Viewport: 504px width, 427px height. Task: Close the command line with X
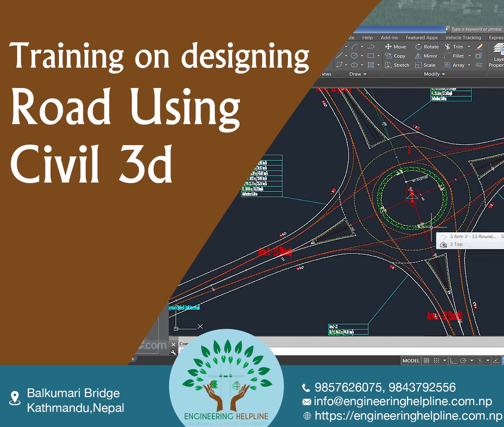173,344
